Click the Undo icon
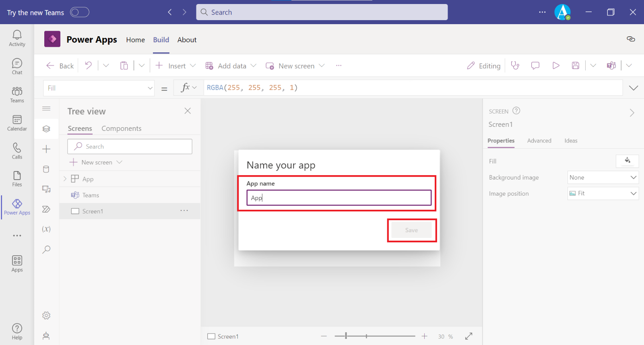Viewport: 644px width, 345px height. [88, 66]
